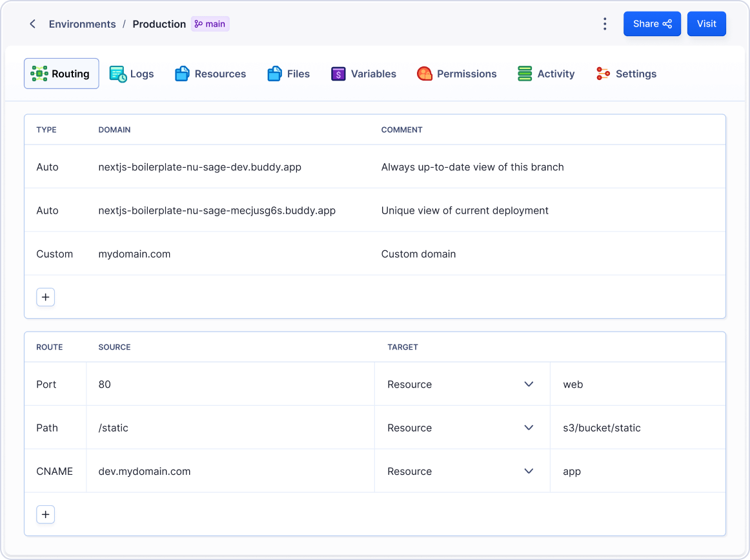The image size is (750, 560).
Task: Edit the /static path source field
Action: 230,428
